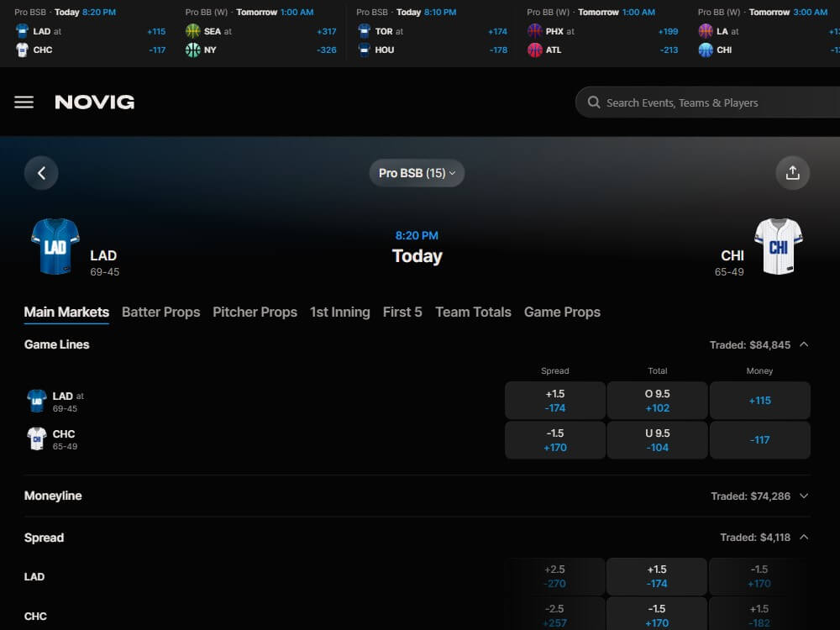Screen dimensions: 840x630
Task: Open TOR at HOU ticker game card
Action: (432, 34)
